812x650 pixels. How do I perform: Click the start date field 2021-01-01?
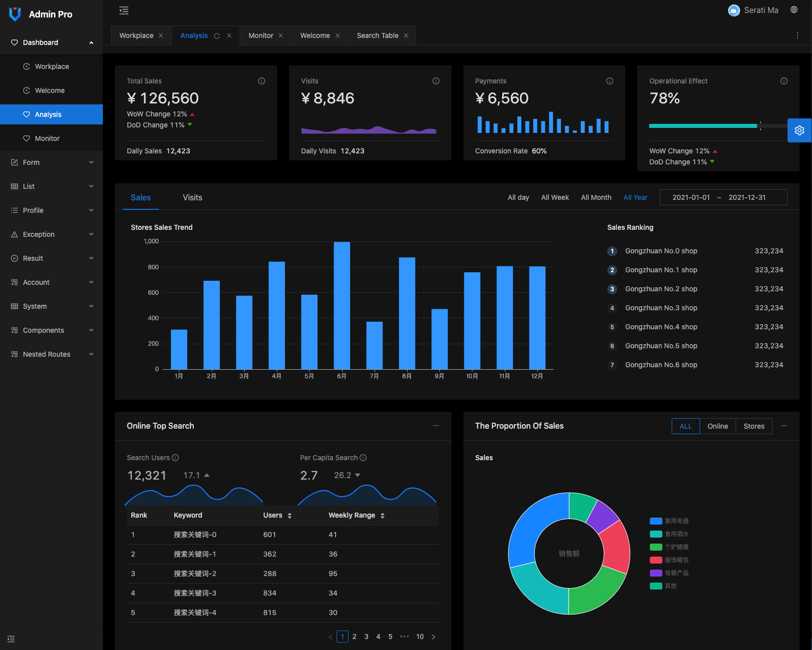click(x=691, y=197)
